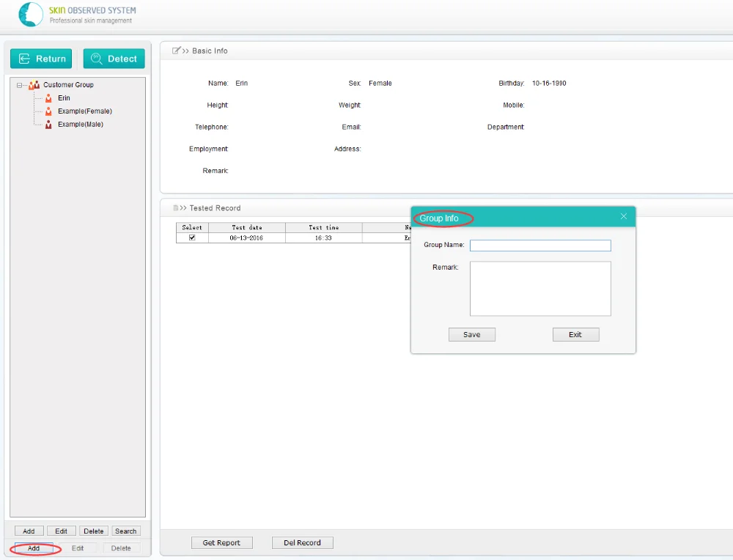Screen dimensions: 733x560
Task: Click the Basic Info edit pencil icon
Action: 176,51
